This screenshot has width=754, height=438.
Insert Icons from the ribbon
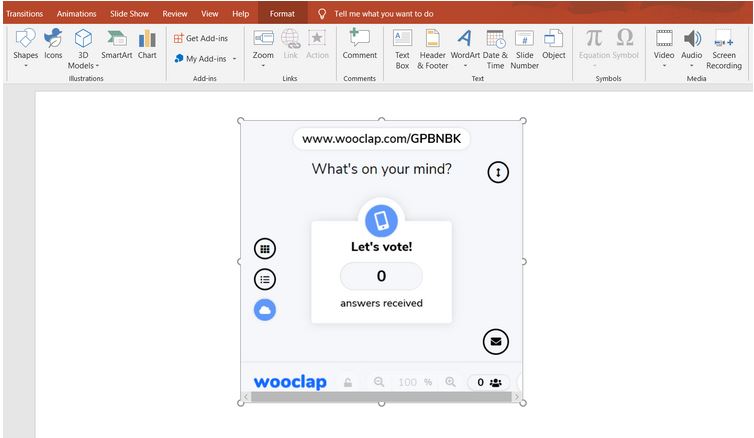(53, 44)
